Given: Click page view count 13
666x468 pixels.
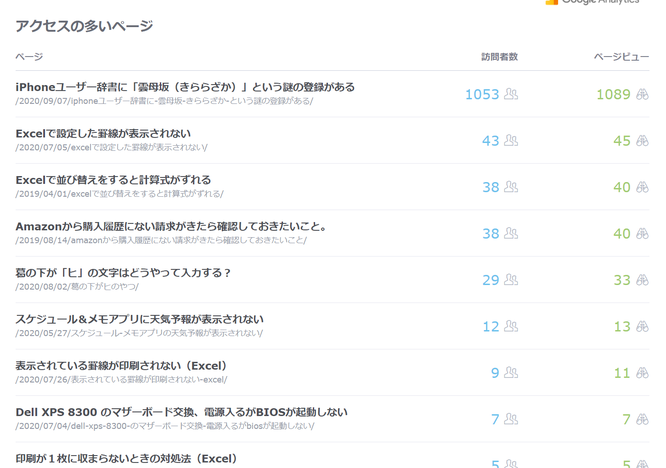Looking at the screenshot, I should coord(622,326).
